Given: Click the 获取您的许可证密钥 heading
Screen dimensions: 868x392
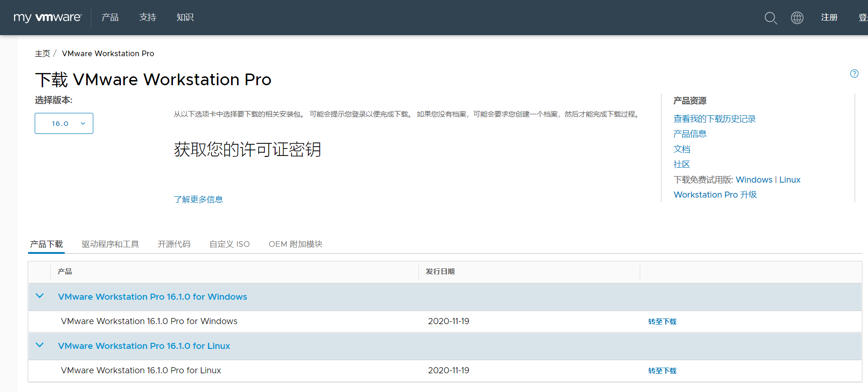Looking at the screenshot, I should 247,150.
